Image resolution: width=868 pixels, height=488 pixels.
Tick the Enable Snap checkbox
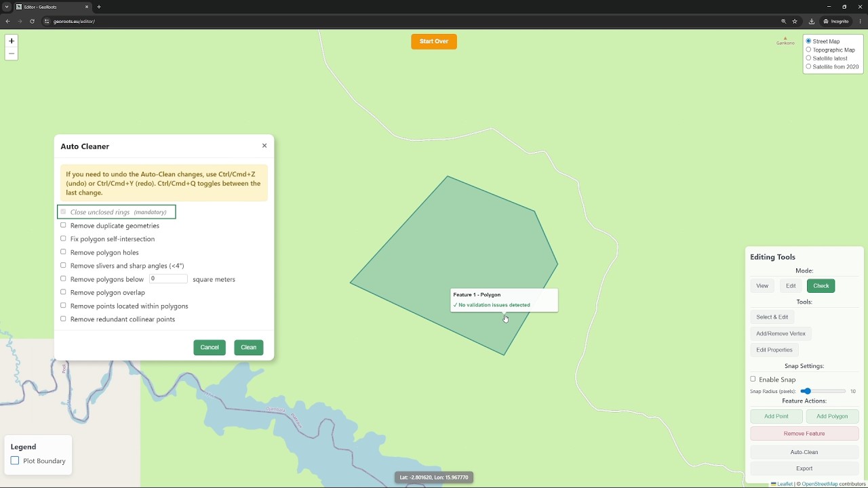753,379
